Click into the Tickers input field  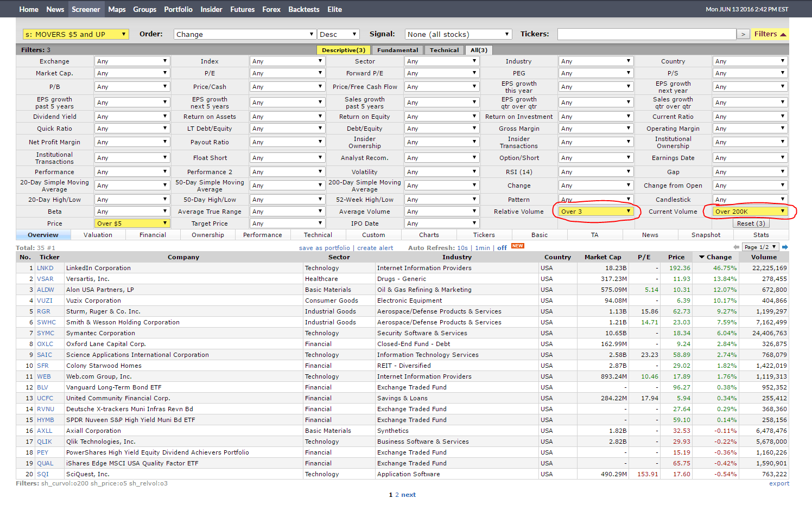point(646,34)
